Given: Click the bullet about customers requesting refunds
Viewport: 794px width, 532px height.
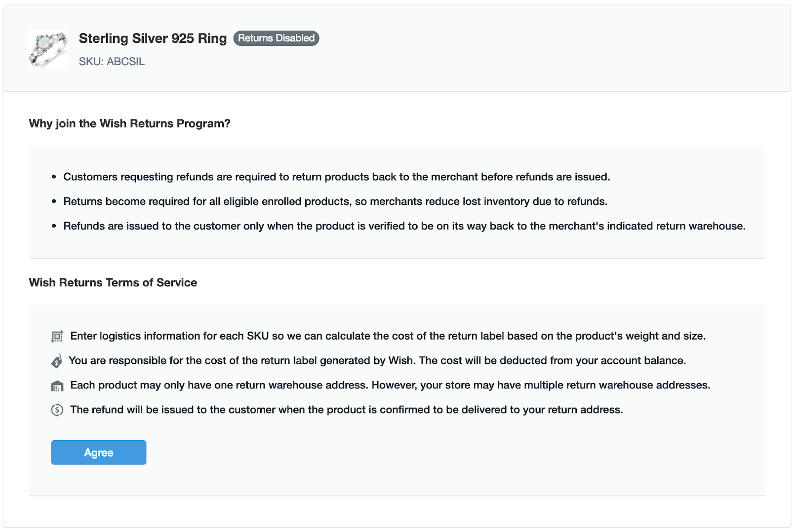Looking at the screenshot, I should point(336,177).
